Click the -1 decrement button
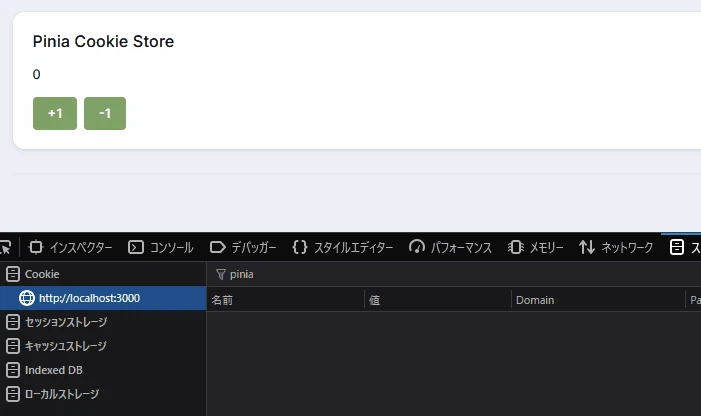This screenshot has width=701, height=416. (x=105, y=113)
